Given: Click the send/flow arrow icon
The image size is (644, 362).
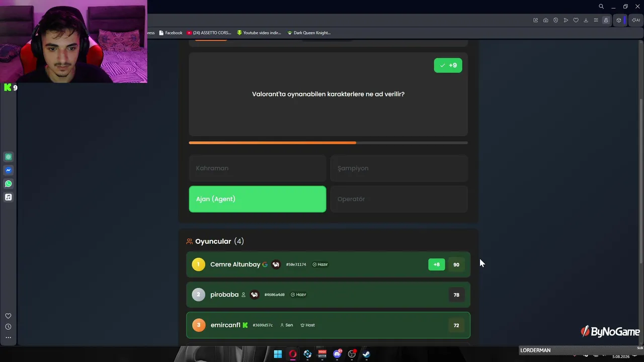Looking at the screenshot, I should click(566, 20).
